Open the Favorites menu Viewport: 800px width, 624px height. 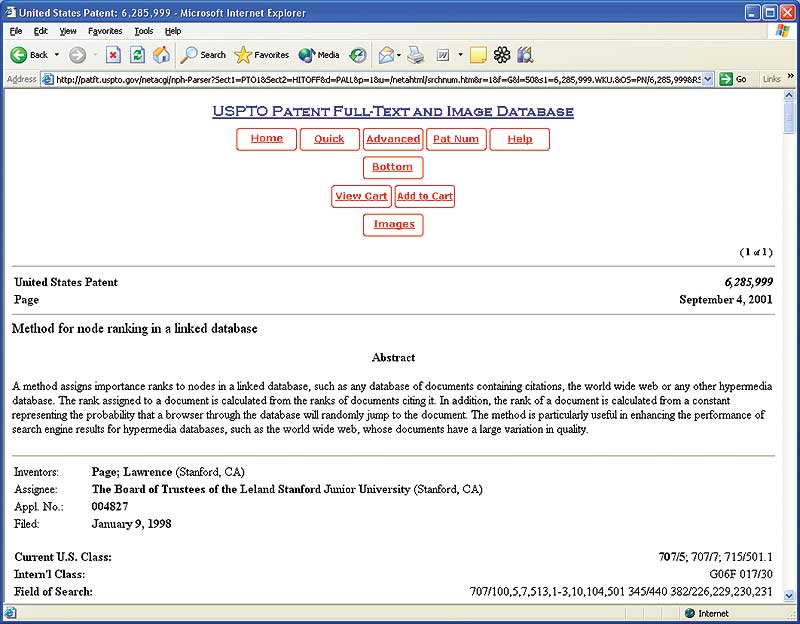coord(105,31)
